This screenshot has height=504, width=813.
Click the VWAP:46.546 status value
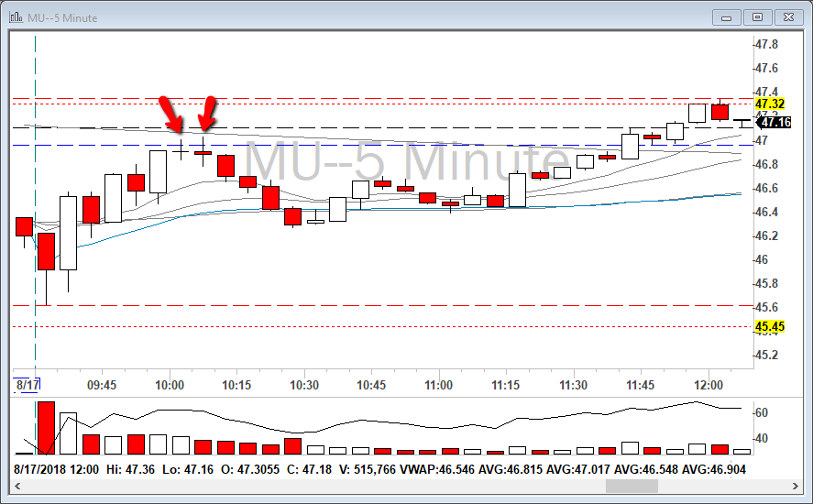click(436, 470)
